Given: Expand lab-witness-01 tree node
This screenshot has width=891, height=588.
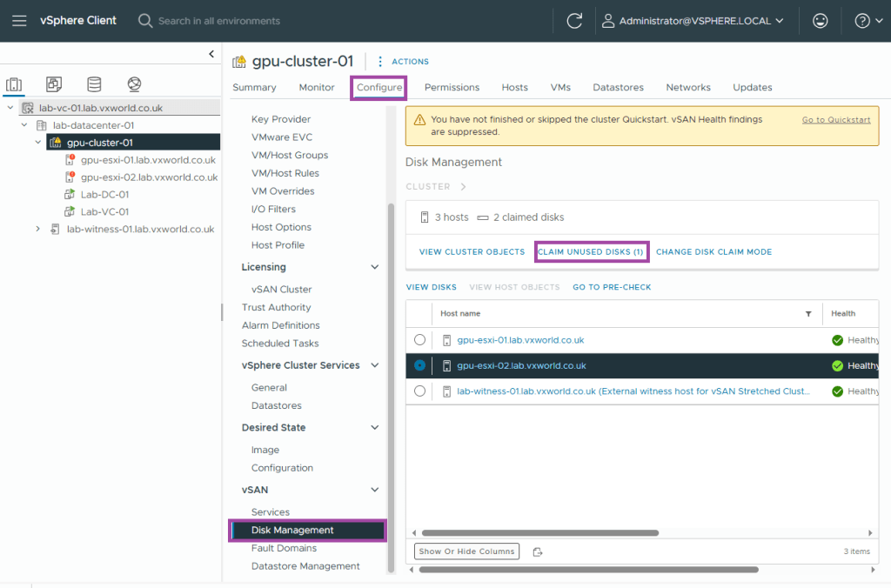Looking at the screenshot, I should [37, 229].
